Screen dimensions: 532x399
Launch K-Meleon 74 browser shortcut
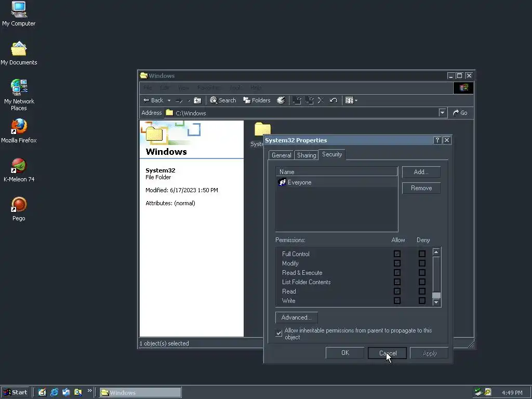click(19, 170)
